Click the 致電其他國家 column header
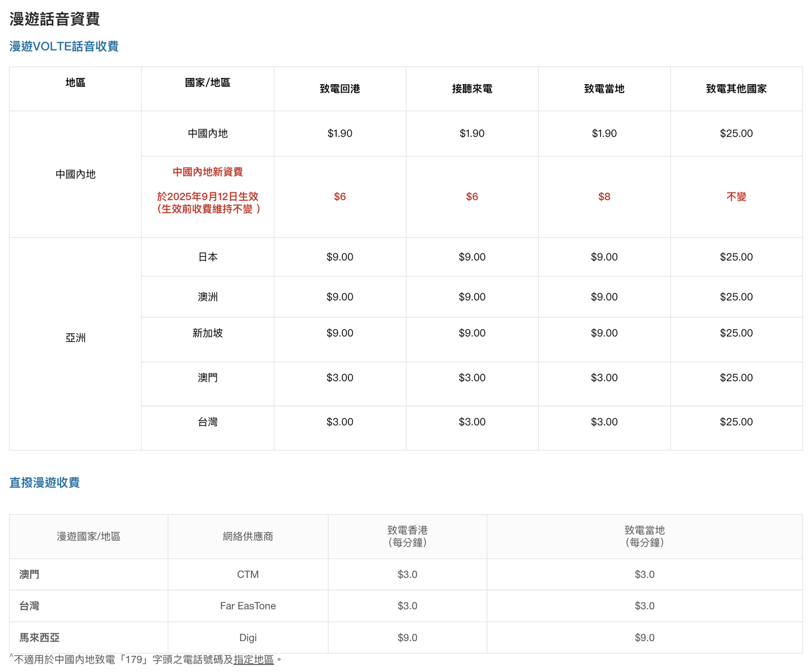This screenshot has width=811, height=672. click(736, 88)
